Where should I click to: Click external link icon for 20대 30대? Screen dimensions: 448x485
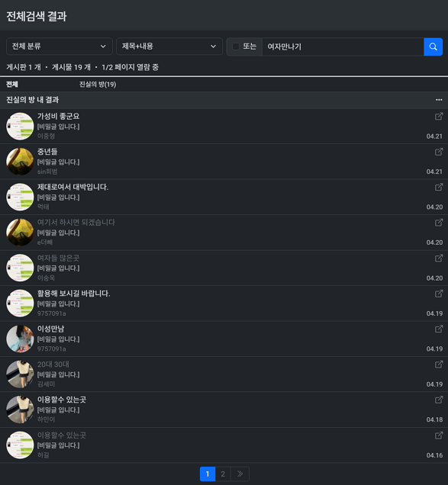tap(439, 365)
